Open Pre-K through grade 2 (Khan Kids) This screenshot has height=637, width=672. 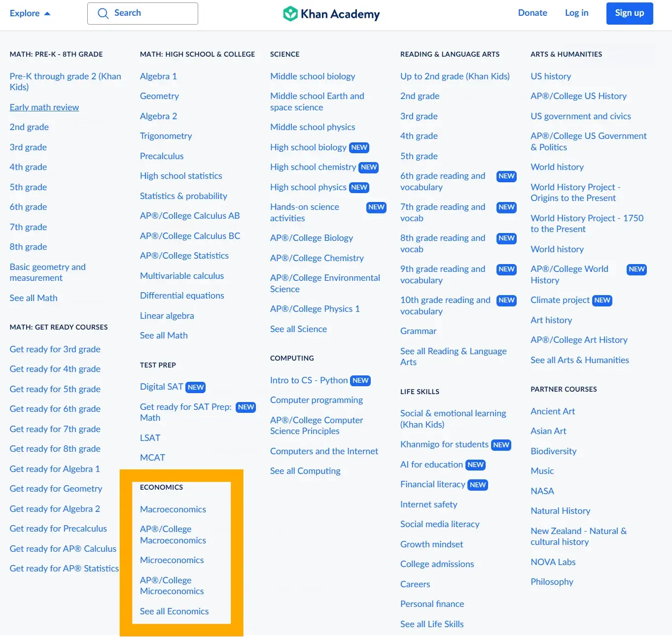(65, 82)
